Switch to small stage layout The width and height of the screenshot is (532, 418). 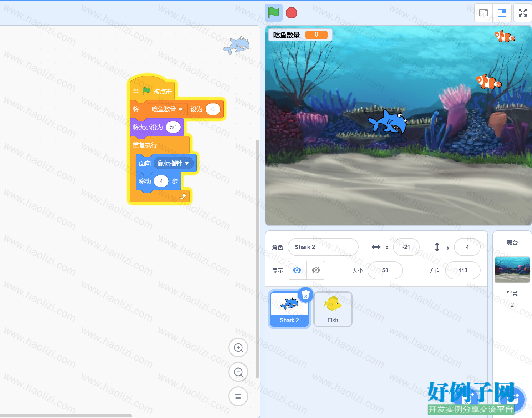tap(483, 13)
